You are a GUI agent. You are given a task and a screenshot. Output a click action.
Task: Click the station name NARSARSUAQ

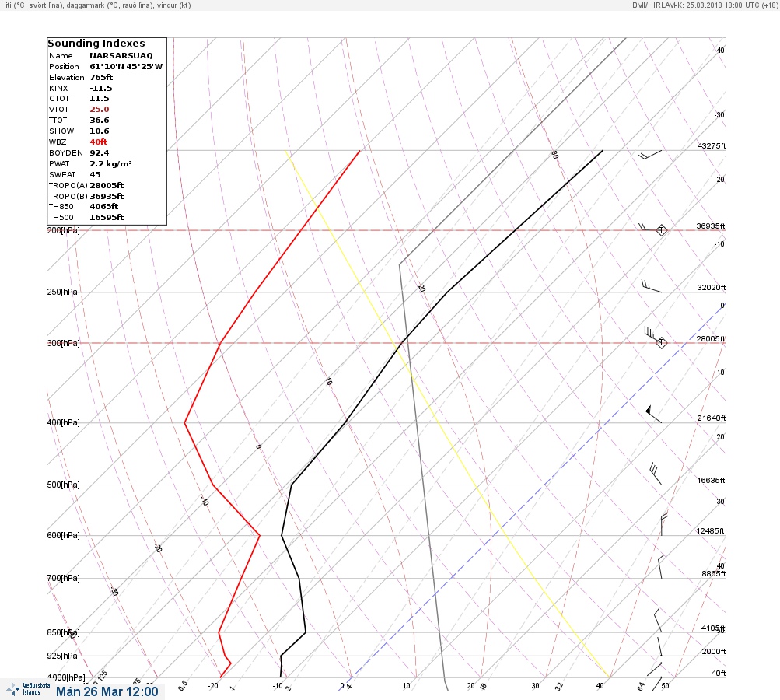[x=121, y=56]
